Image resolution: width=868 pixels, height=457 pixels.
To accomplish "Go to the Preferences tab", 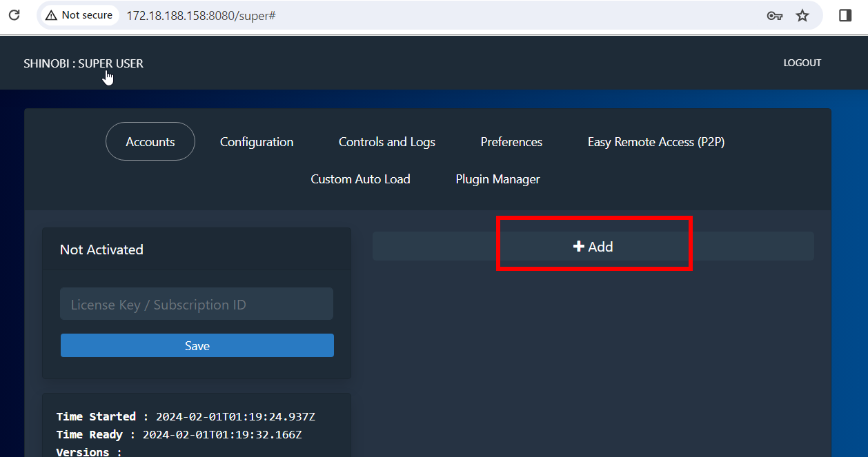I will pyautogui.click(x=511, y=142).
